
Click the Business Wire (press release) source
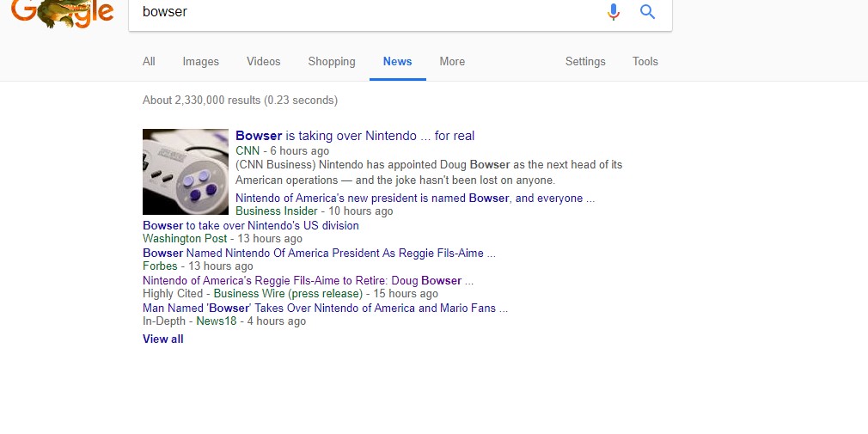pos(288,293)
